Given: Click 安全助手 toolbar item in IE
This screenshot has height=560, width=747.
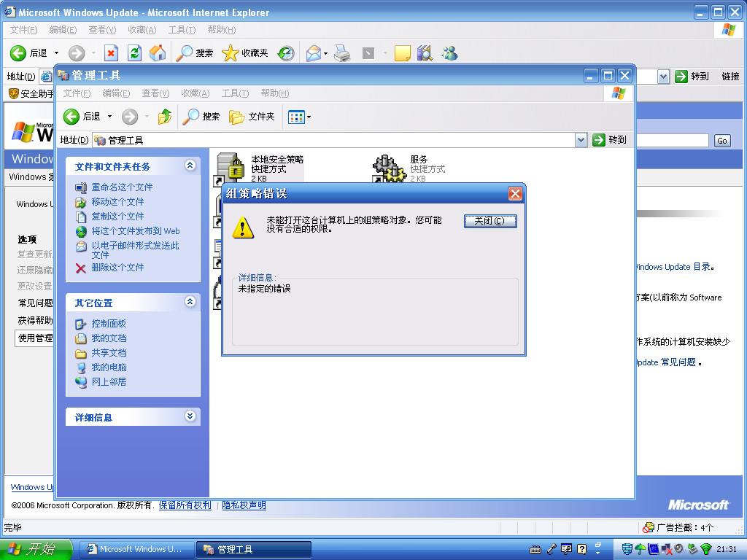Looking at the screenshot, I should [31, 94].
